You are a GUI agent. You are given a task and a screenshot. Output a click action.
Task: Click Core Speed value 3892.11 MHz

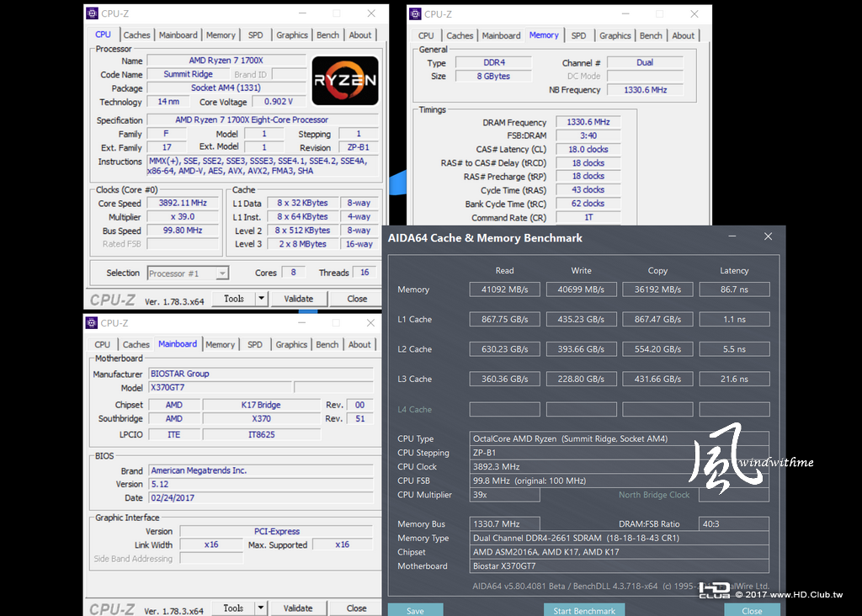tap(183, 203)
